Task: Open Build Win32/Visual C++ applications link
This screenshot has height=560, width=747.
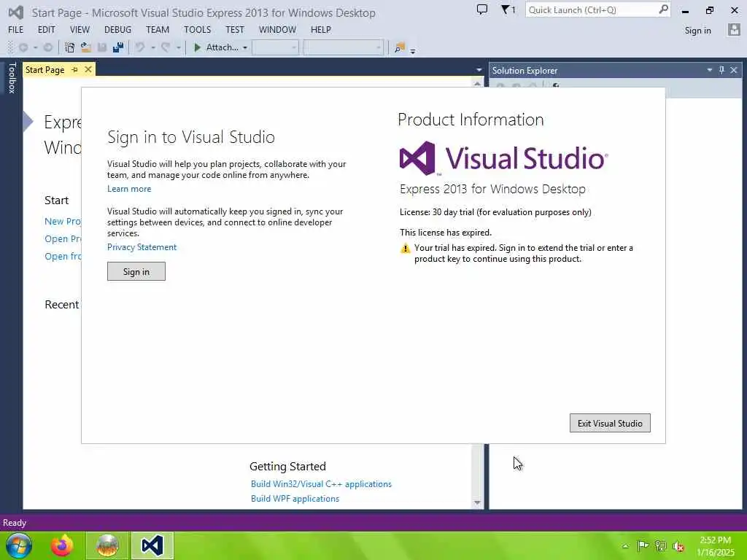Action: pyautogui.click(x=321, y=484)
